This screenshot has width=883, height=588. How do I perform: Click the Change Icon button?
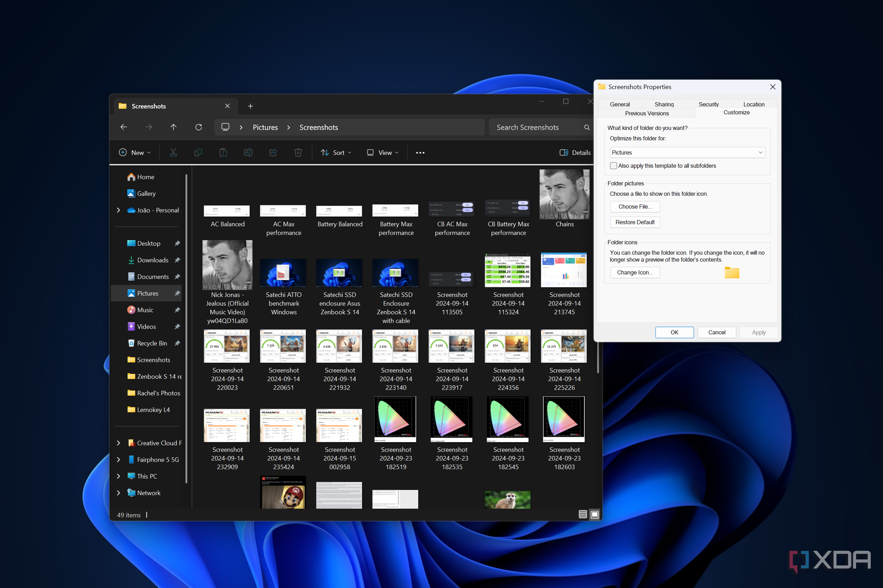[x=635, y=273]
